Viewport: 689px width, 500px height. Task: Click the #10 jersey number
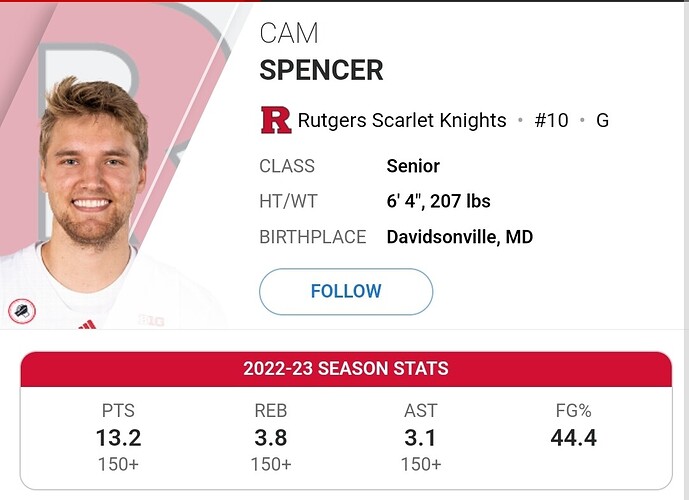click(551, 121)
